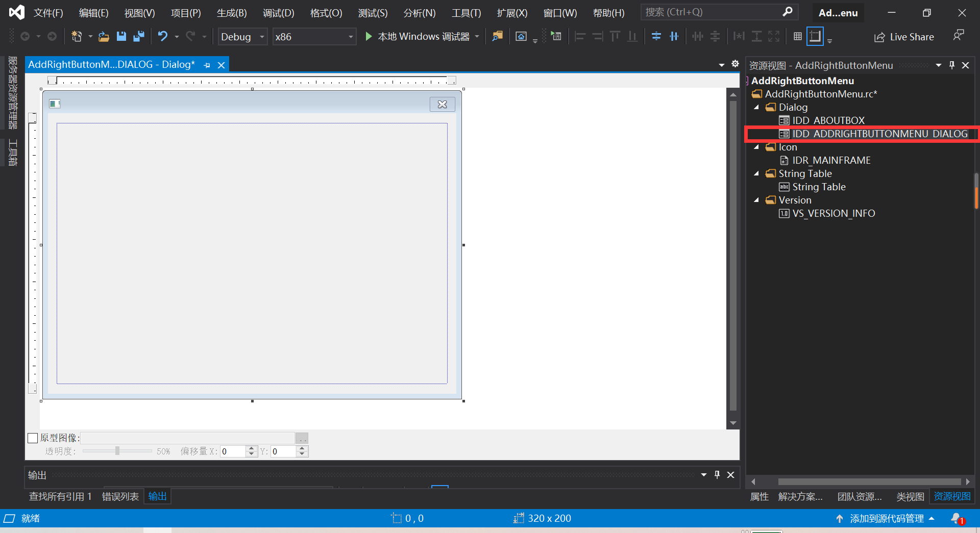980x533 pixels.
Task: Click the Save All icon
Action: pos(138,36)
